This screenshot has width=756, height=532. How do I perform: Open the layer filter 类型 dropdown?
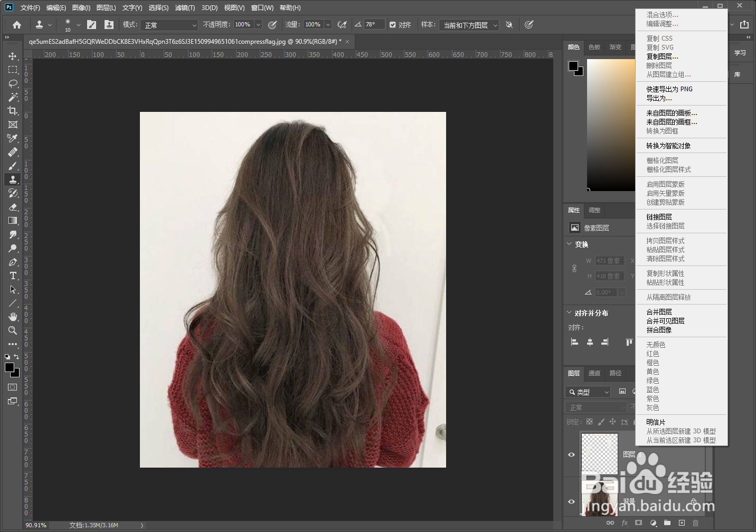tap(588, 392)
